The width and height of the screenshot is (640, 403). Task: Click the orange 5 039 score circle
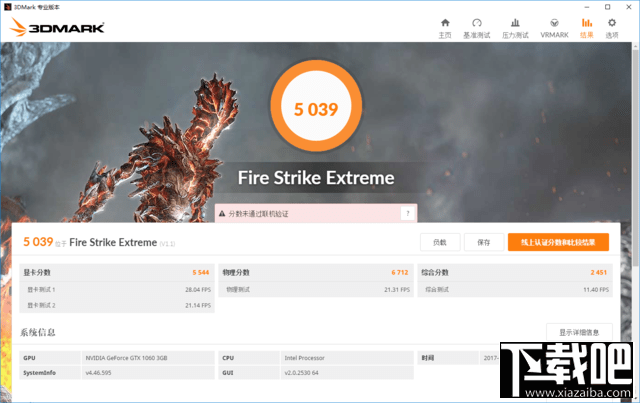pos(315,111)
